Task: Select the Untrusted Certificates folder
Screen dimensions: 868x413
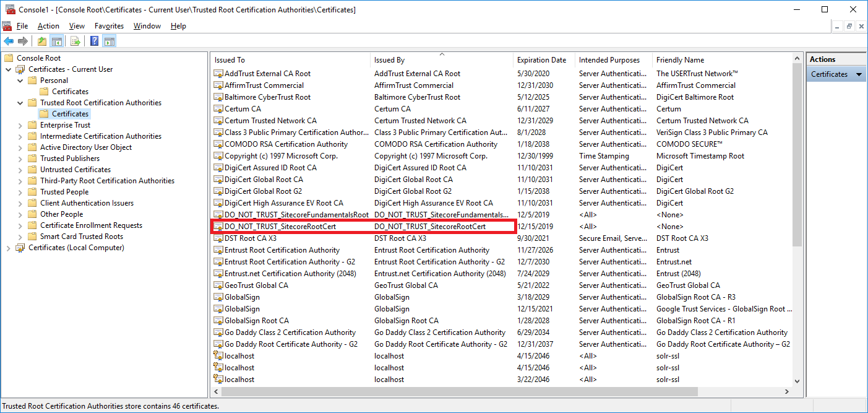Action: pyautogui.click(x=75, y=170)
